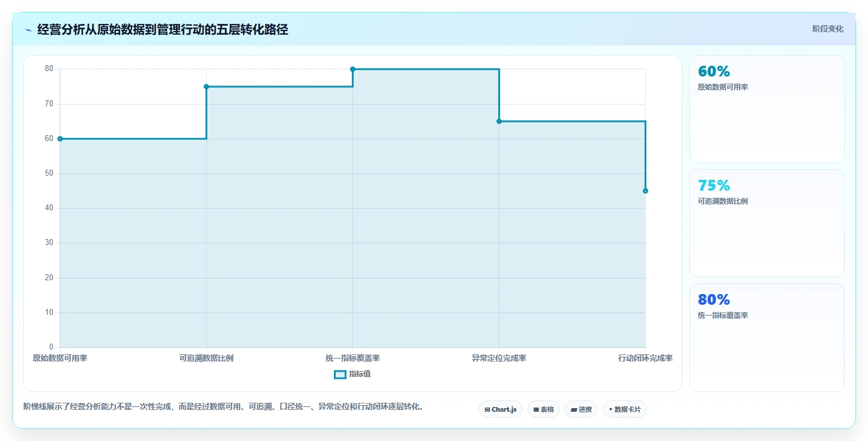This screenshot has width=868, height=441.
Task: Click the x-axis label 可追溯数据比例
Action: click(206, 358)
